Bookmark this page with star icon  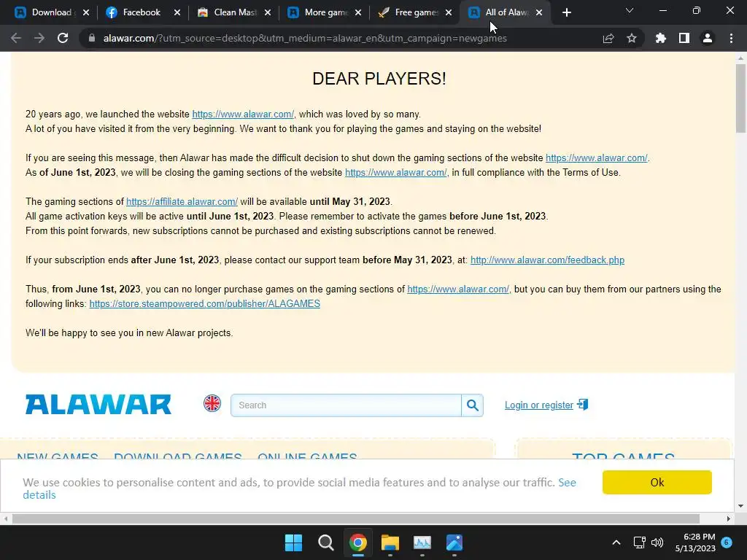632,38
